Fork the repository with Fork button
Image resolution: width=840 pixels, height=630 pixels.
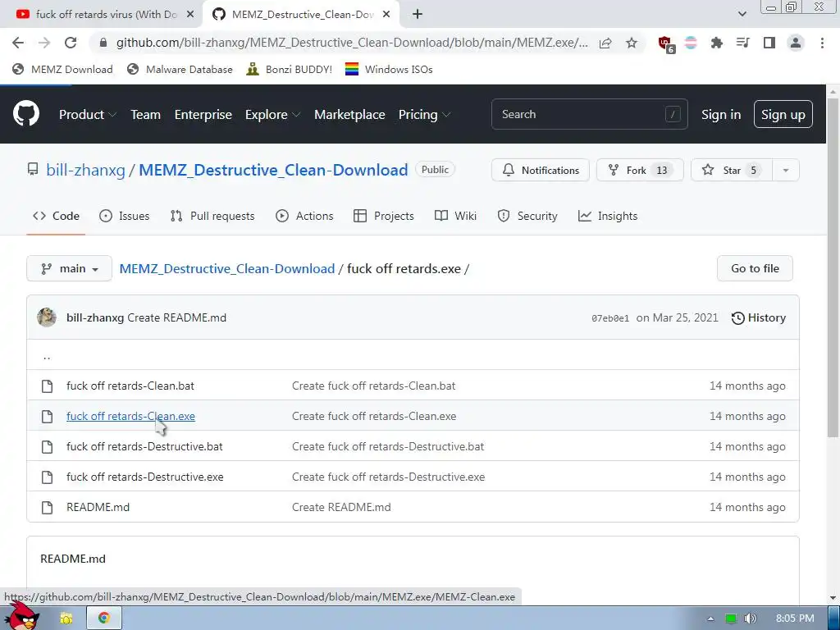(640, 171)
